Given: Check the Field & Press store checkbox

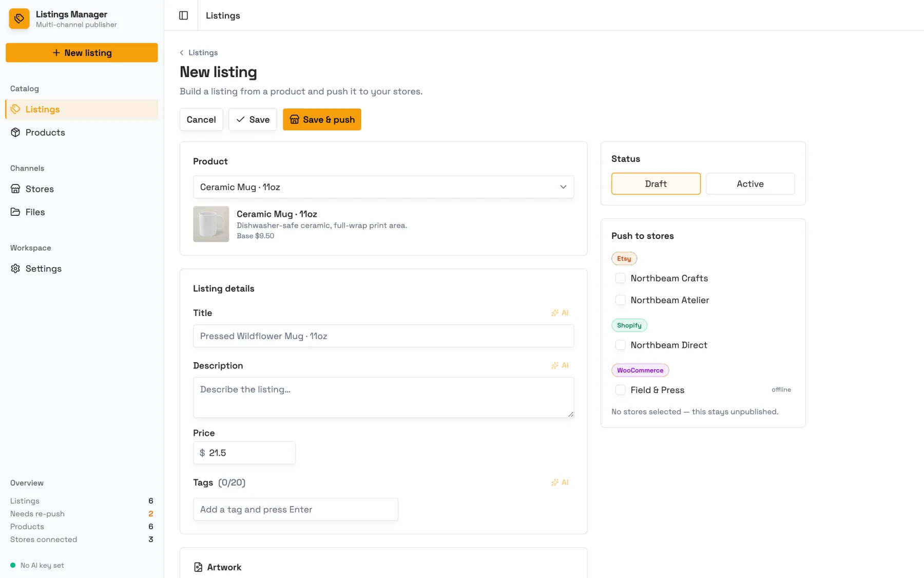Looking at the screenshot, I should pos(620,389).
